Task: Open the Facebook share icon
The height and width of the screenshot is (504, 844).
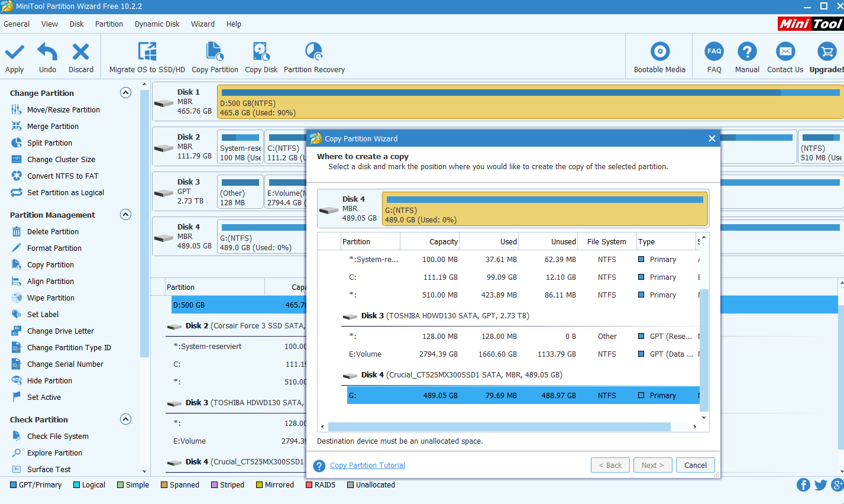Action: (x=803, y=485)
